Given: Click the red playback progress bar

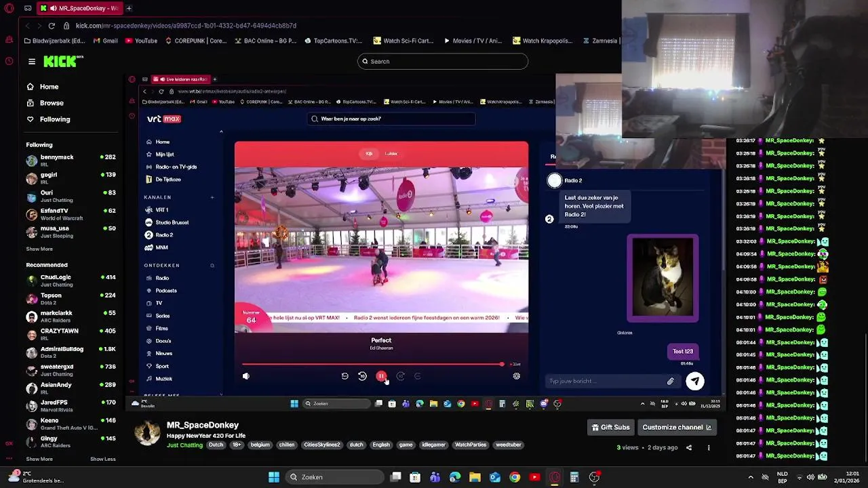Looking at the screenshot, I should pos(372,364).
